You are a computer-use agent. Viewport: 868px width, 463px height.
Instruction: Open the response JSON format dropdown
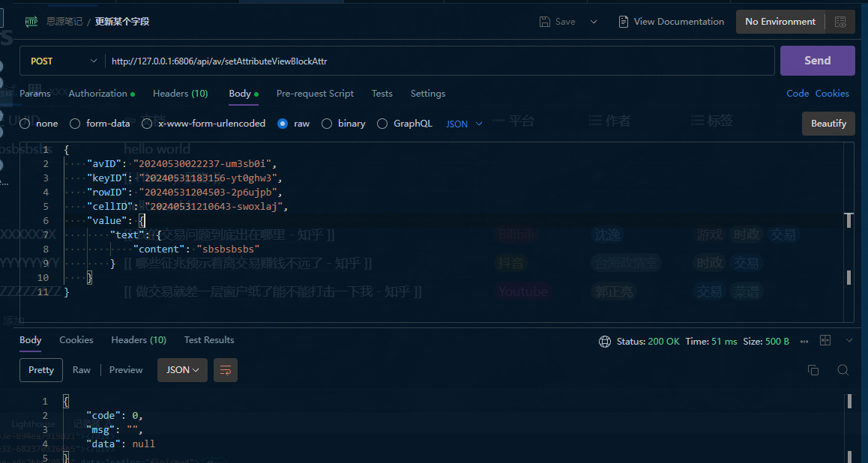tap(182, 370)
